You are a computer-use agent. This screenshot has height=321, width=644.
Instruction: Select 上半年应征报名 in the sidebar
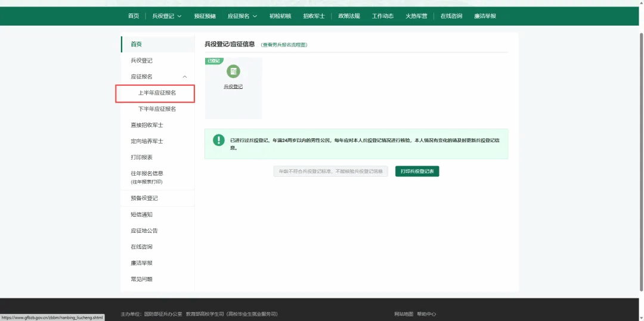pyautogui.click(x=157, y=93)
